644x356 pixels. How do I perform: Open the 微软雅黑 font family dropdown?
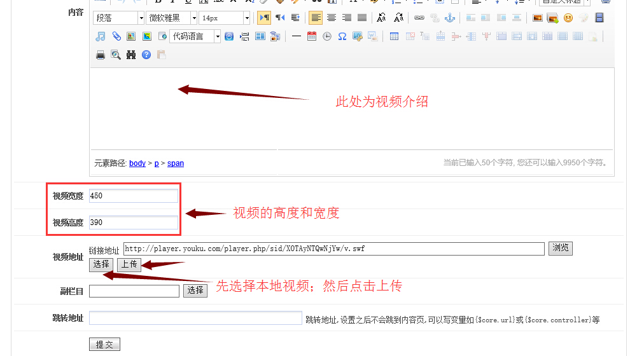click(171, 18)
